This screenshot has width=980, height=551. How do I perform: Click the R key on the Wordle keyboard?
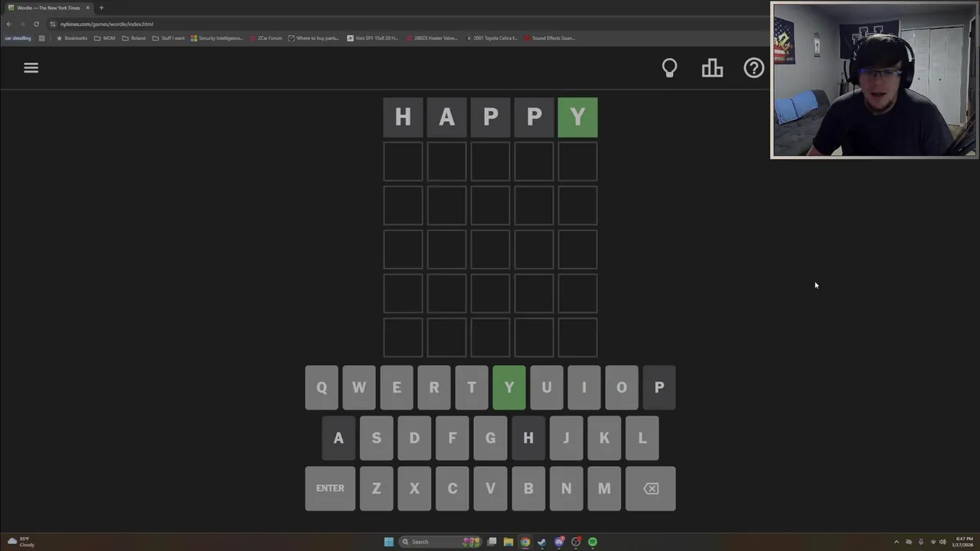434,387
